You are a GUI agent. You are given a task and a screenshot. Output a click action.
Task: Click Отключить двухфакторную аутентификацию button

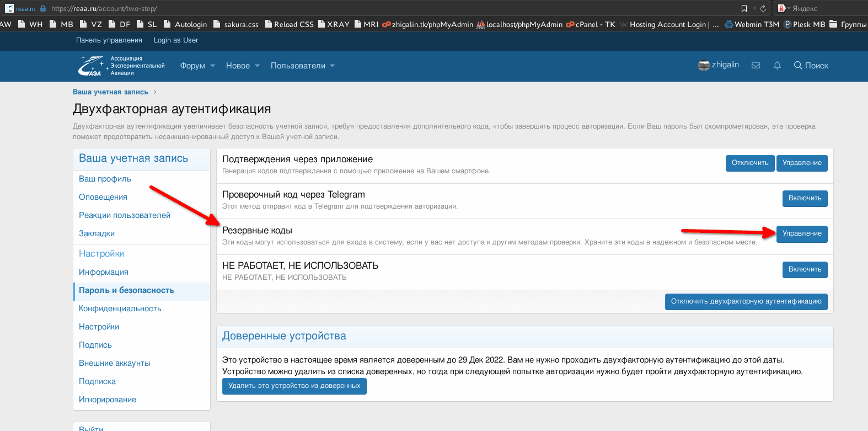pyautogui.click(x=746, y=301)
